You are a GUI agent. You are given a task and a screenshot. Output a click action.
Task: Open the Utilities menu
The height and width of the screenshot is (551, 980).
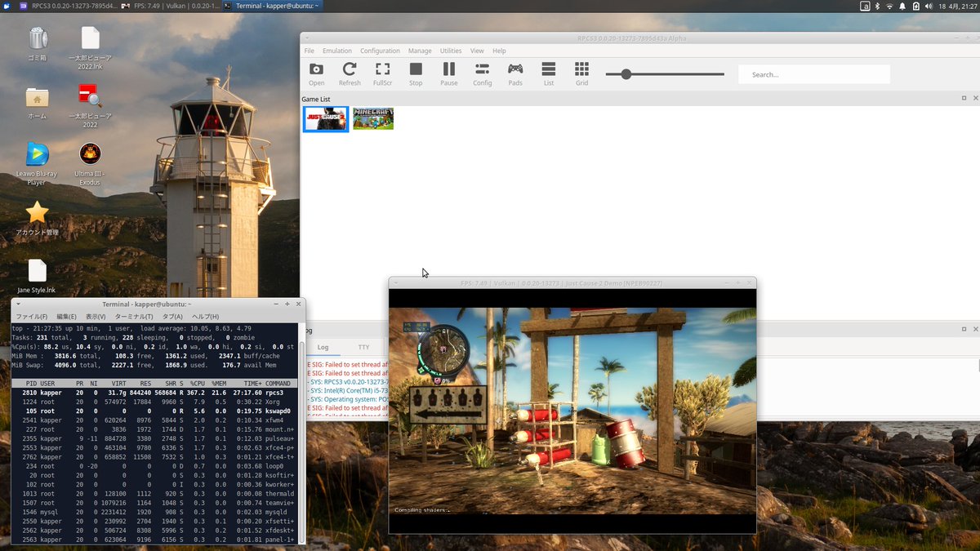[x=451, y=51]
